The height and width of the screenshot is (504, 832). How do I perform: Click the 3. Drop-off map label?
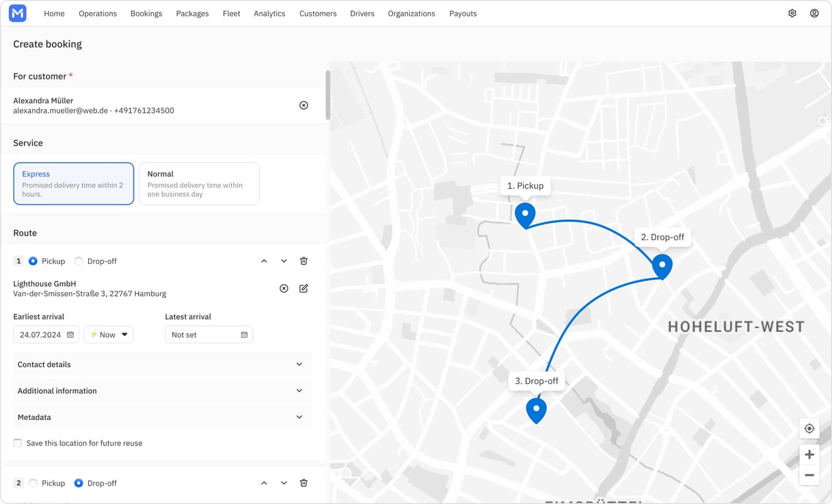click(536, 381)
